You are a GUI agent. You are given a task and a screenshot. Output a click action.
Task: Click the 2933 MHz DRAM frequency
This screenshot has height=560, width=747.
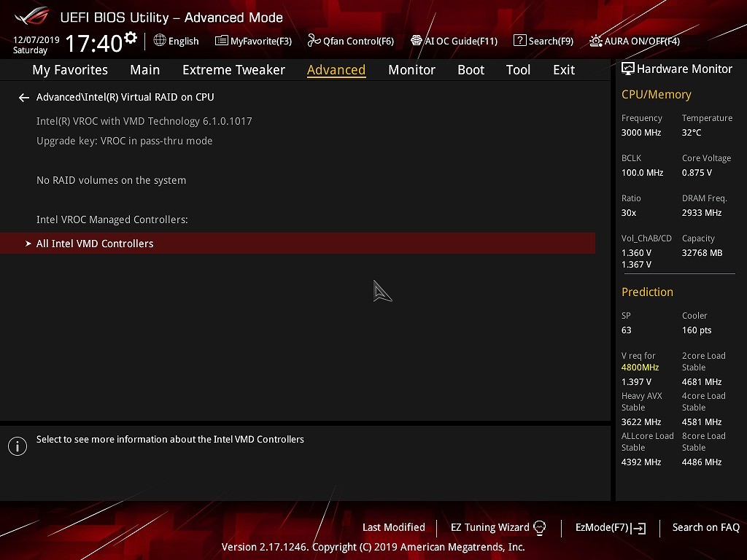702,213
